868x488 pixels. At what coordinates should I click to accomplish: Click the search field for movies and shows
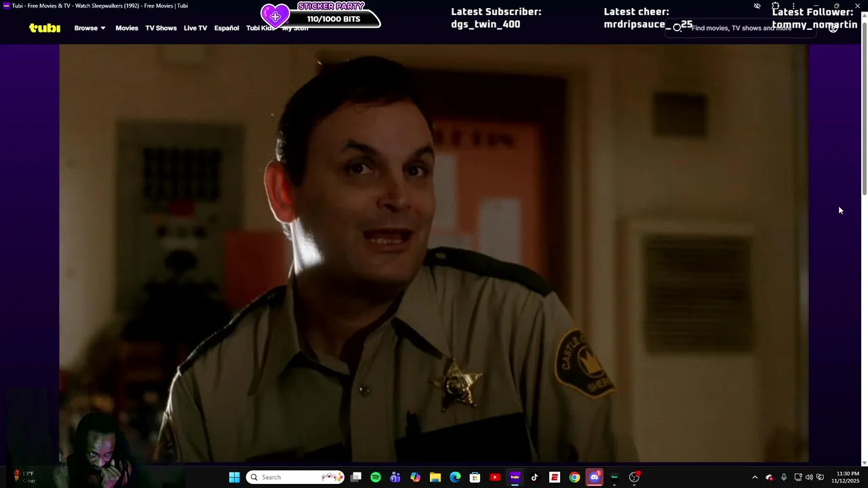741,28
